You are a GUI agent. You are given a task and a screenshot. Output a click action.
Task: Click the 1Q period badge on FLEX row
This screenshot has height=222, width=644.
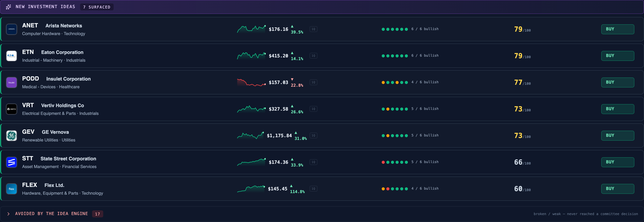pyautogui.click(x=313, y=189)
